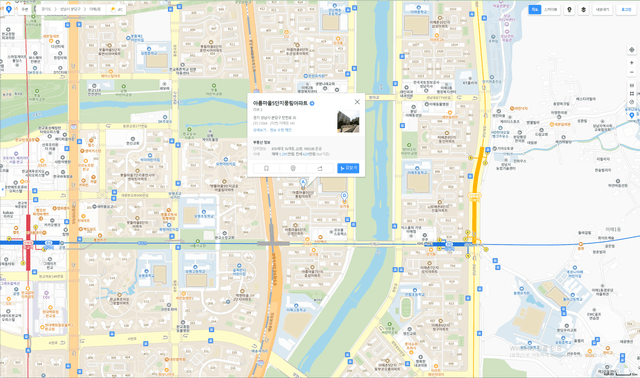Click the 로그인 login link
This screenshot has height=378, width=640.
coord(626,9)
